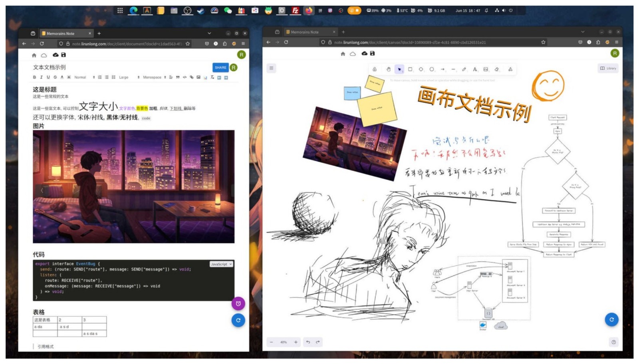Select the Ellipse tool on canvas
This screenshot has width=639, height=364.
point(432,69)
